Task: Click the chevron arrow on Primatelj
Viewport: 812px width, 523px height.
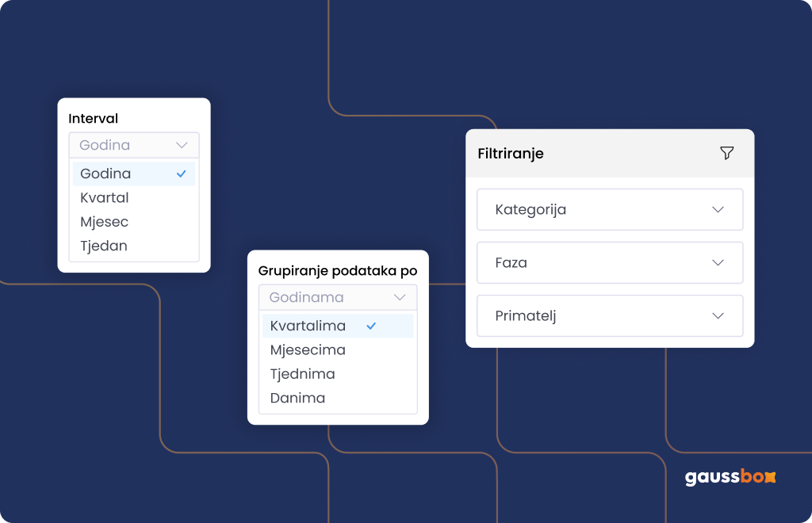Action: (x=718, y=315)
